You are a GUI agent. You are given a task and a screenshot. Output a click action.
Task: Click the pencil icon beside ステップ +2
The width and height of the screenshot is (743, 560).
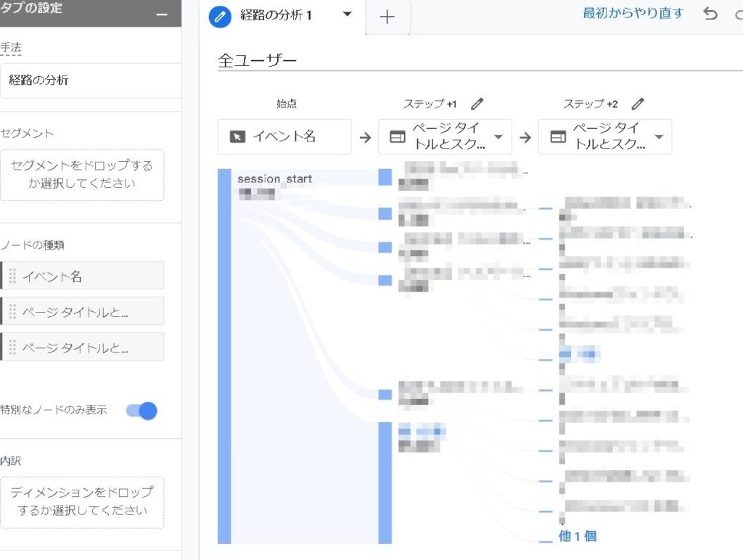point(638,104)
